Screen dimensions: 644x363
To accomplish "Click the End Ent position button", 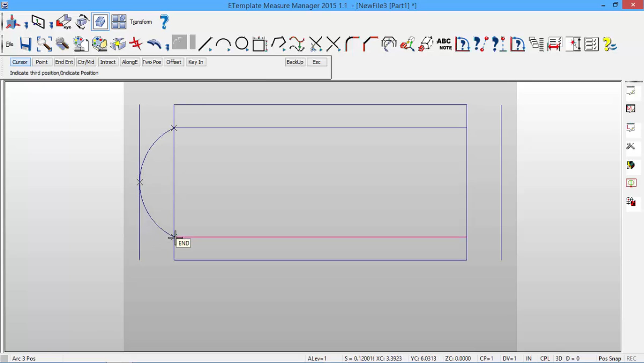I will coord(64,62).
